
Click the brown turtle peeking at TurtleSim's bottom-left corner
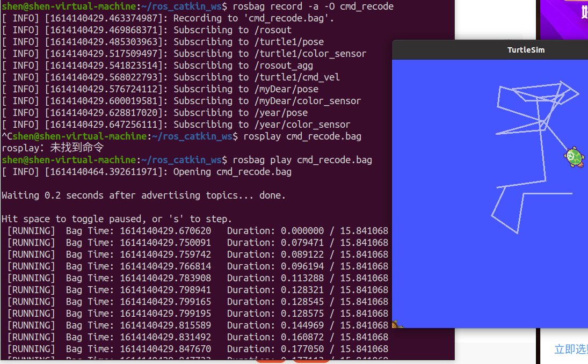click(397, 324)
